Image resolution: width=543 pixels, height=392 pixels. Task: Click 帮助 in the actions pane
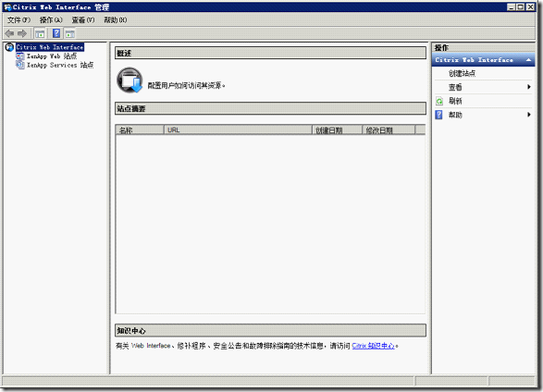click(x=455, y=115)
